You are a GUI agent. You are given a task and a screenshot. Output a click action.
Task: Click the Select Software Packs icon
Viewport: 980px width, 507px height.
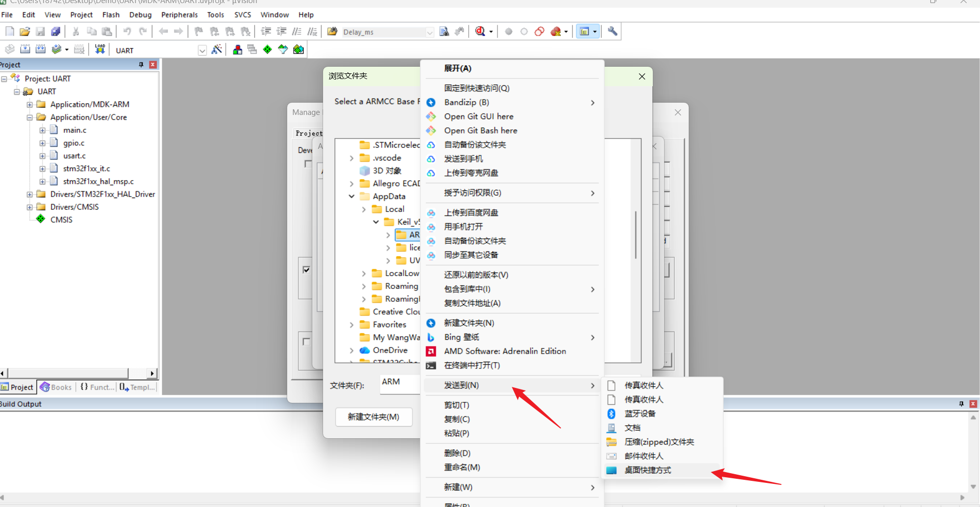(283, 50)
